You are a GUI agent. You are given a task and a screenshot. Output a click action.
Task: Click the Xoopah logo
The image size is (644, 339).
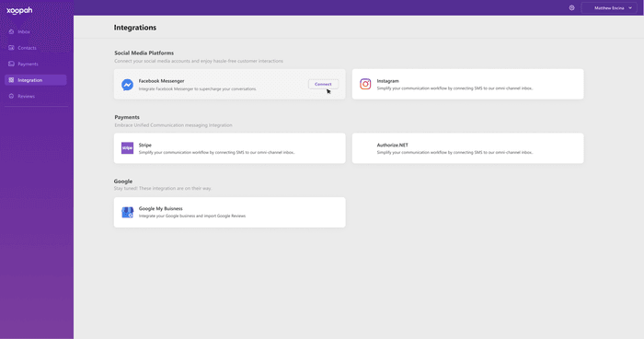(x=19, y=10)
